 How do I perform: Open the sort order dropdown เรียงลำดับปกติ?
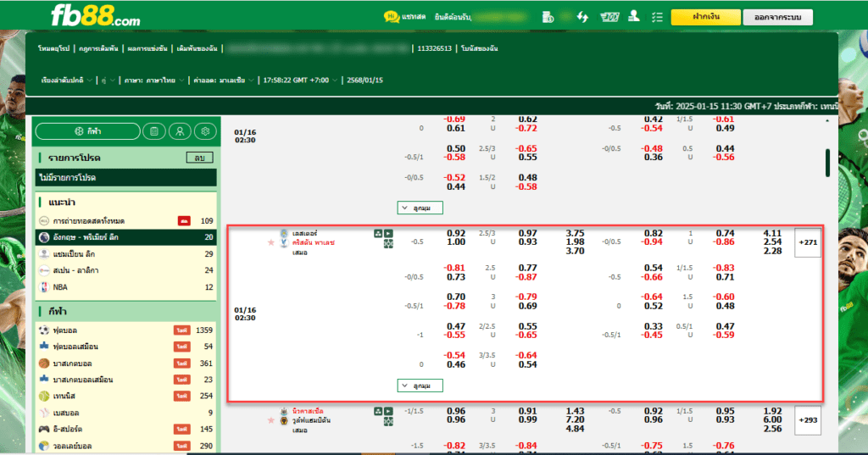point(66,80)
